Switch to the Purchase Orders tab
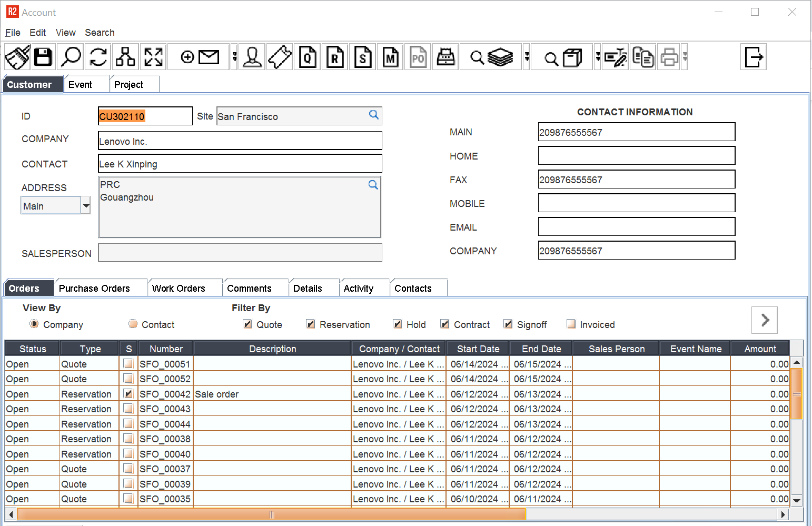Viewport: 812px width, 526px height. click(x=94, y=289)
